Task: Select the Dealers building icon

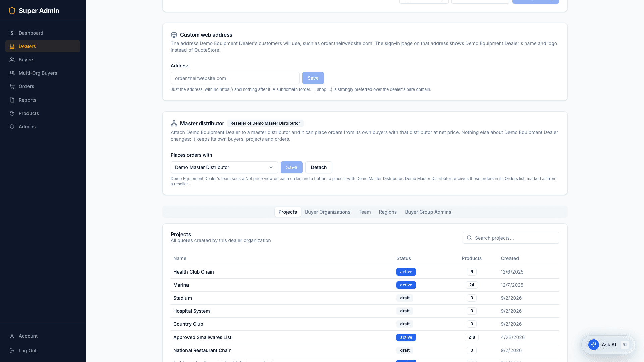Action: (12, 46)
